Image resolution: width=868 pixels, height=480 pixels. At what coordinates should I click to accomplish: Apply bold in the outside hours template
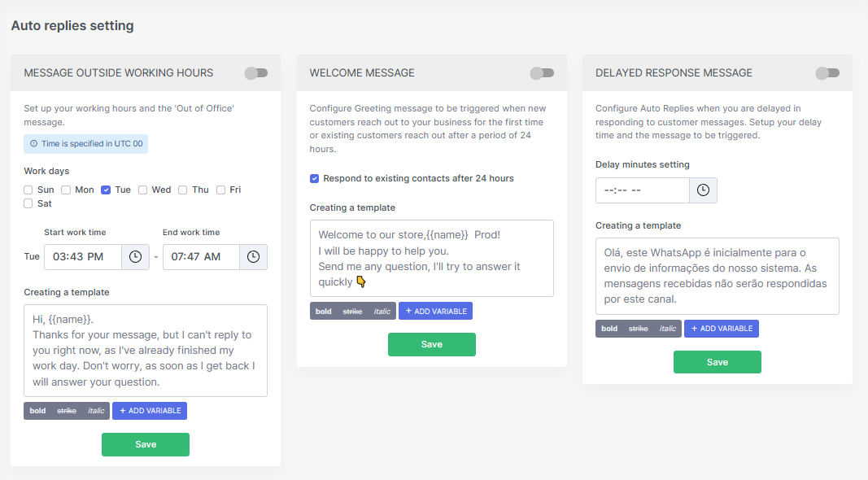tap(37, 411)
